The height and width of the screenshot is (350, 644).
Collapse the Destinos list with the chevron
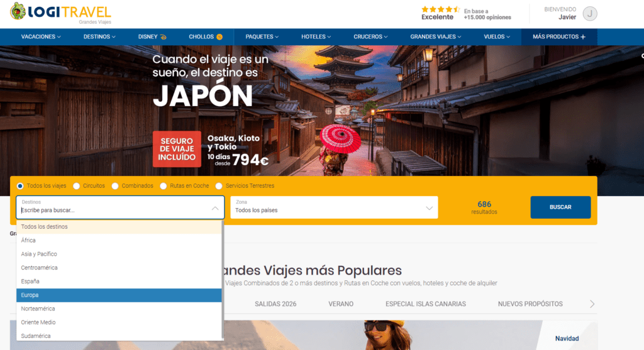click(x=215, y=209)
